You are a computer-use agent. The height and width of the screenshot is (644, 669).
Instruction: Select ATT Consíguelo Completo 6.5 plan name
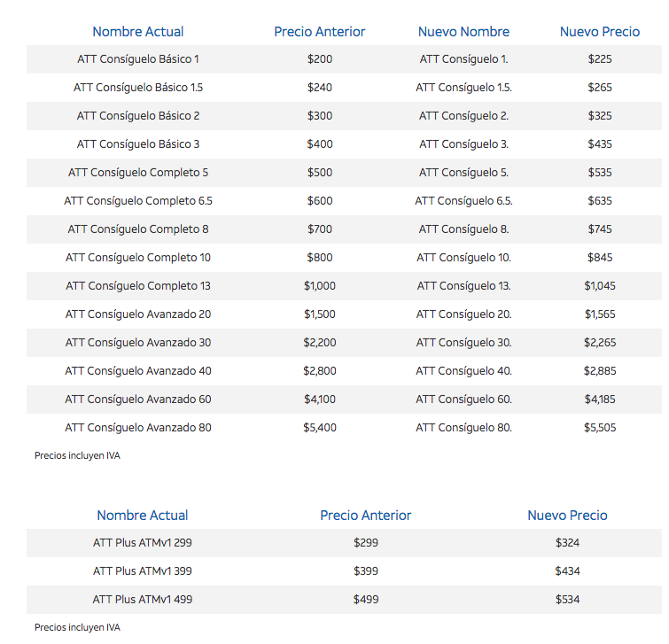[137, 201]
